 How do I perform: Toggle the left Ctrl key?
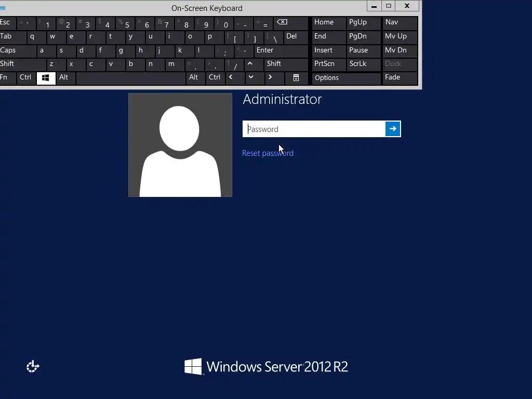pos(26,78)
